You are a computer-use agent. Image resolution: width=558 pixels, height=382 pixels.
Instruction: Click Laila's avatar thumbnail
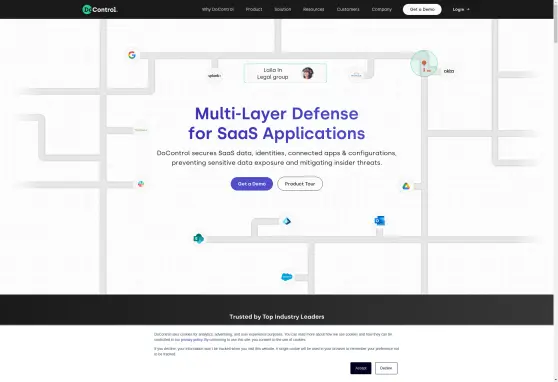coord(307,73)
